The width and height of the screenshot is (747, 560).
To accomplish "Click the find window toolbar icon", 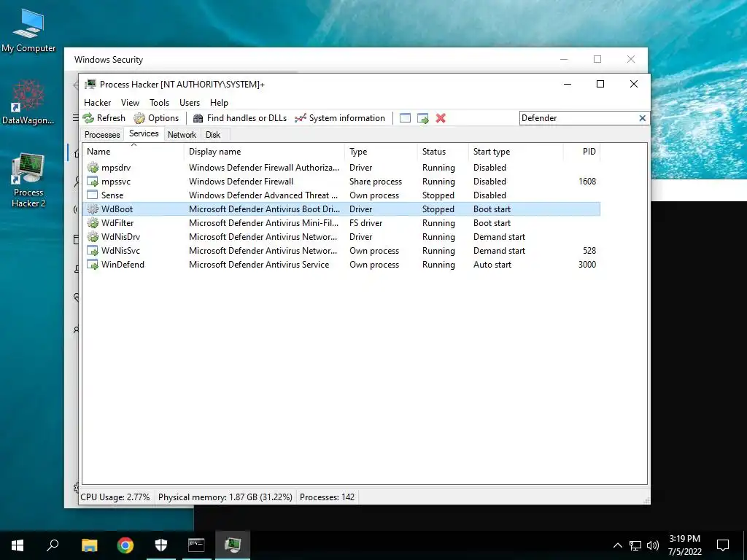I will [x=405, y=118].
